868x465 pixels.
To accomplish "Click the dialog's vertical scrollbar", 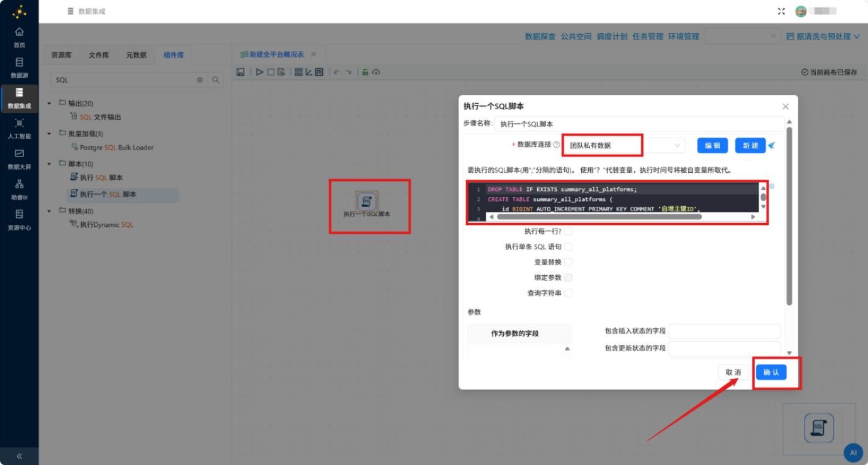I will coord(789,216).
